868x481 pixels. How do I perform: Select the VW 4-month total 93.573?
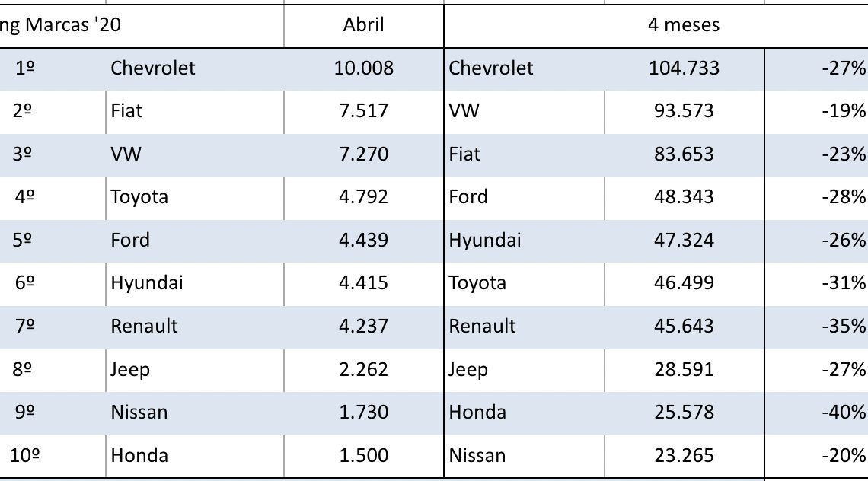click(684, 111)
